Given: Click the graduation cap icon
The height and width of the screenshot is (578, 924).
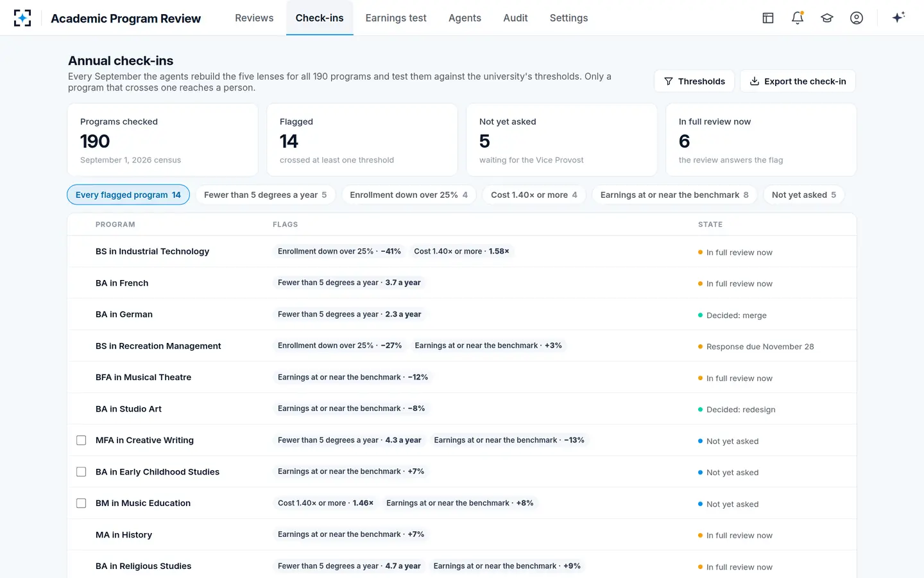Looking at the screenshot, I should (x=827, y=18).
